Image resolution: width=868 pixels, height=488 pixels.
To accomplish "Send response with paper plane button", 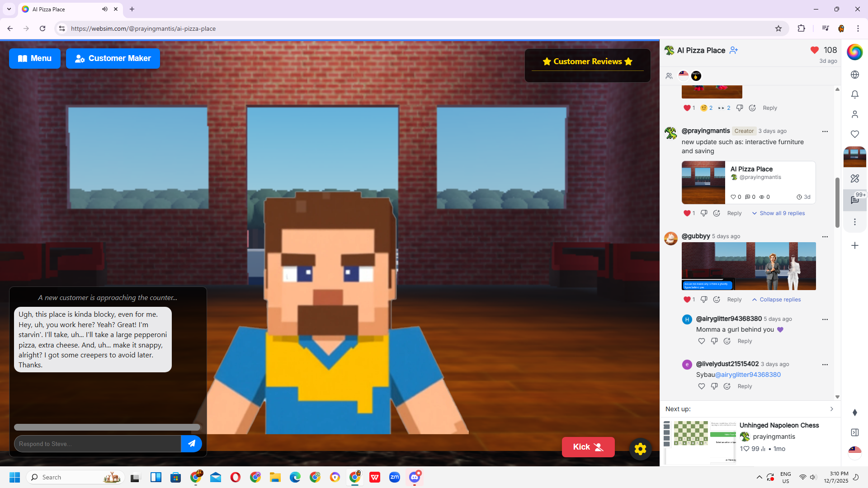I will tap(192, 444).
